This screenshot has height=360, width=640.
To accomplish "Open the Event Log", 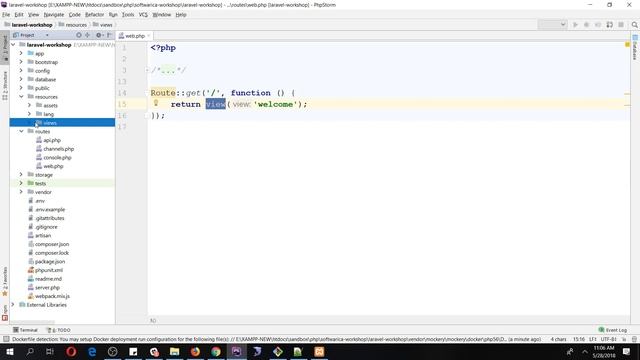I will pos(613,330).
